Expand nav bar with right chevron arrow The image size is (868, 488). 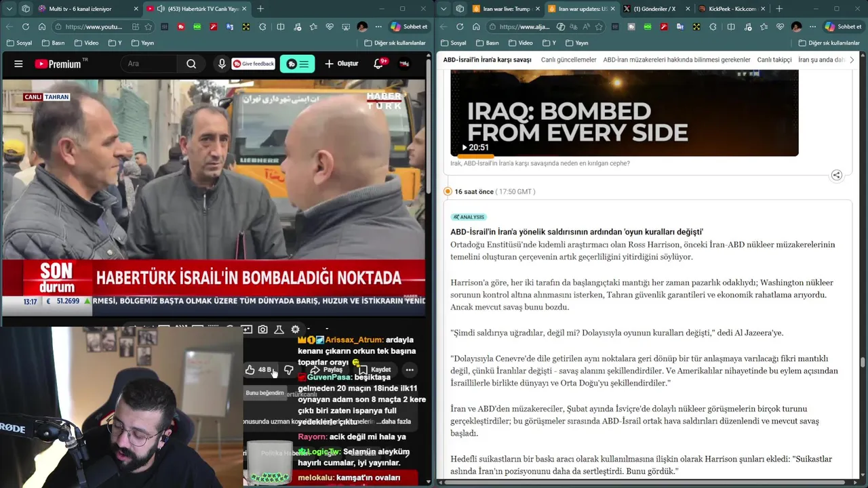coord(852,60)
